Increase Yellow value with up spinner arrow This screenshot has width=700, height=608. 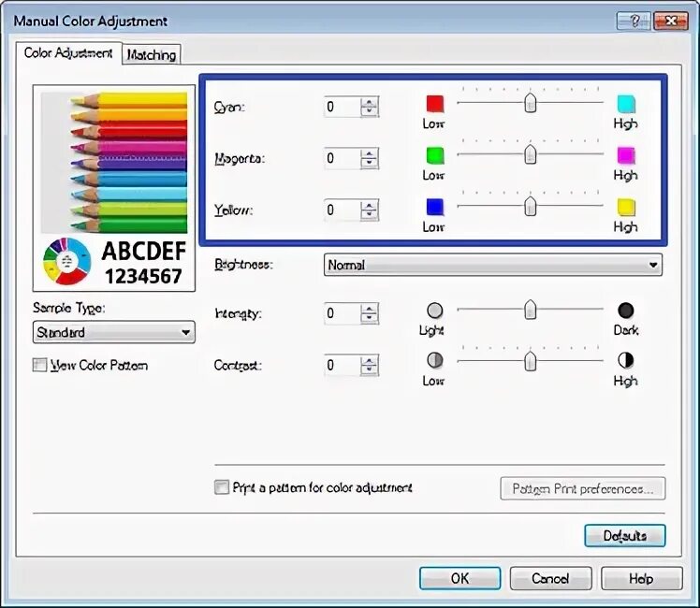click(x=370, y=206)
